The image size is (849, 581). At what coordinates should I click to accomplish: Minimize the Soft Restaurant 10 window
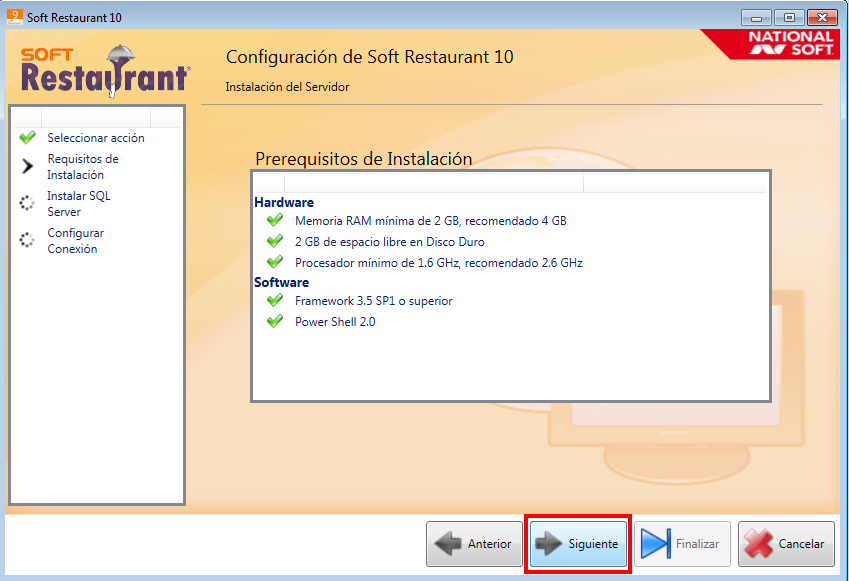756,18
